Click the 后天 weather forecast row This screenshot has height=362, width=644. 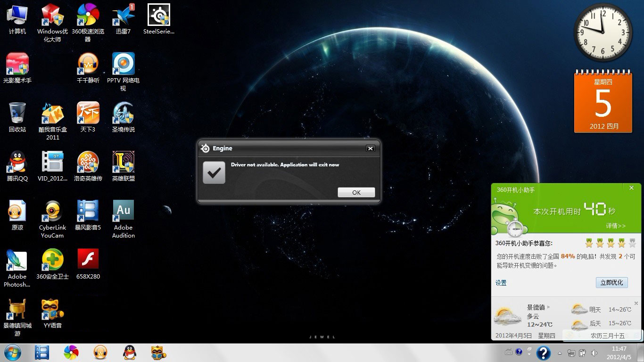pyautogui.click(x=601, y=323)
